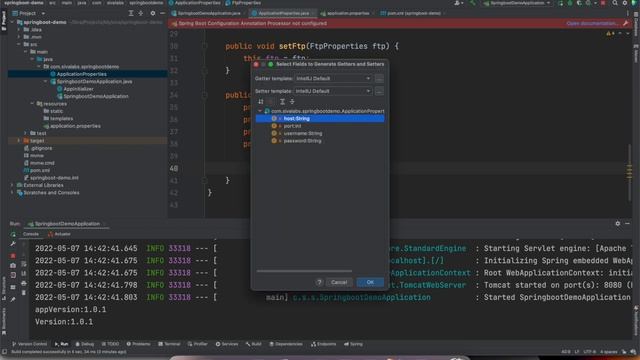640x360 pixels.
Task: Minimize the Run tool window
Action: coord(628,224)
